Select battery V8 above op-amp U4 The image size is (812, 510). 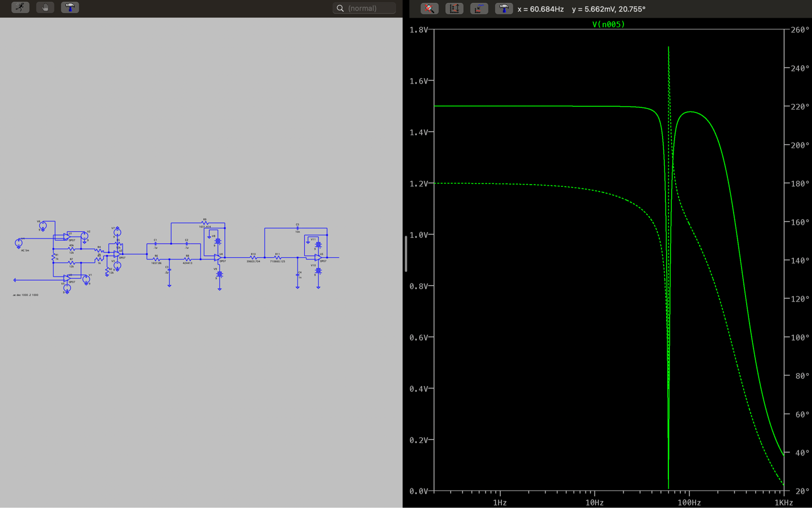(217, 241)
